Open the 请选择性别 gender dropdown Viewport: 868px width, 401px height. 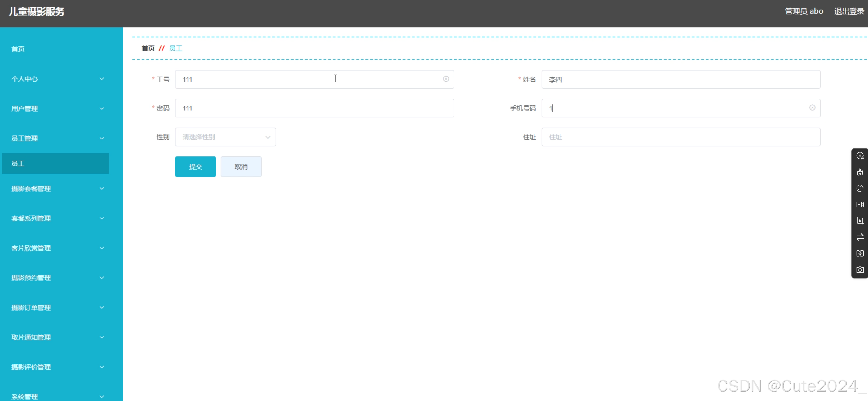[225, 137]
